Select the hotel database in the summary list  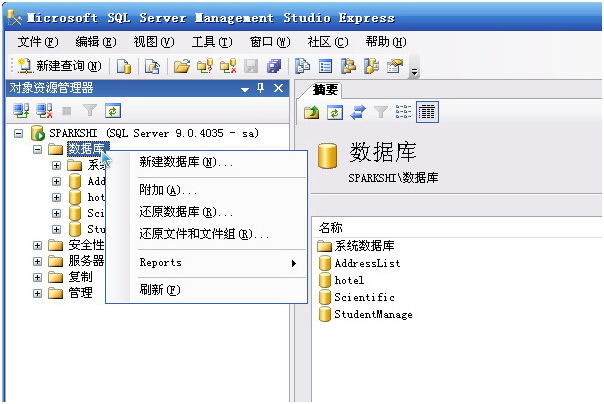coord(349,280)
